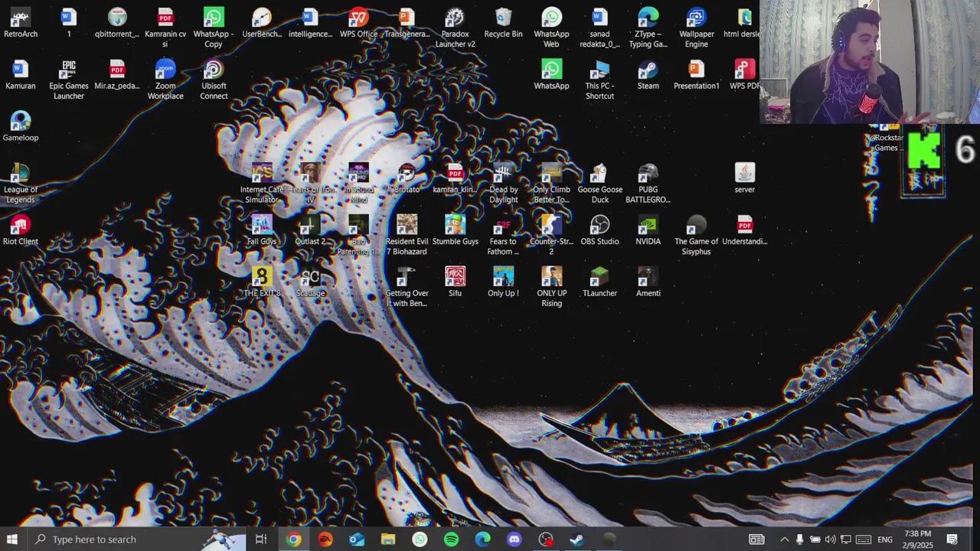Open the Paradox Launcher v2 icon
The image size is (980, 551).
click(455, 28)
